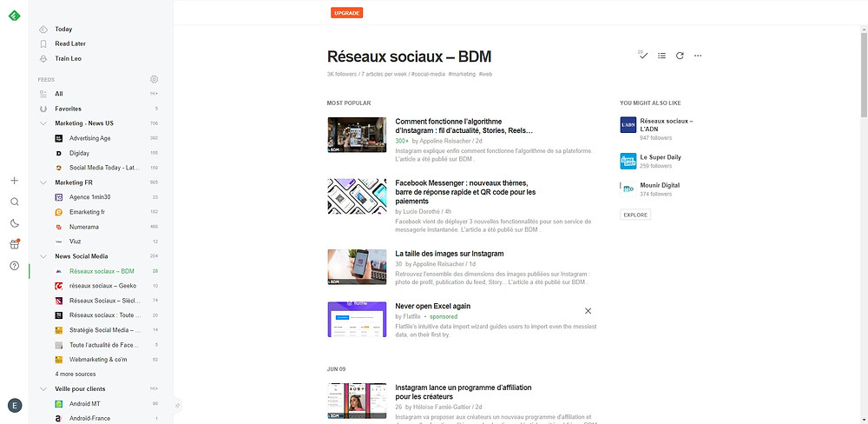The image size is (868, 424).
Task: Open Stratégie Social Media feed
Action: point(106,330)
